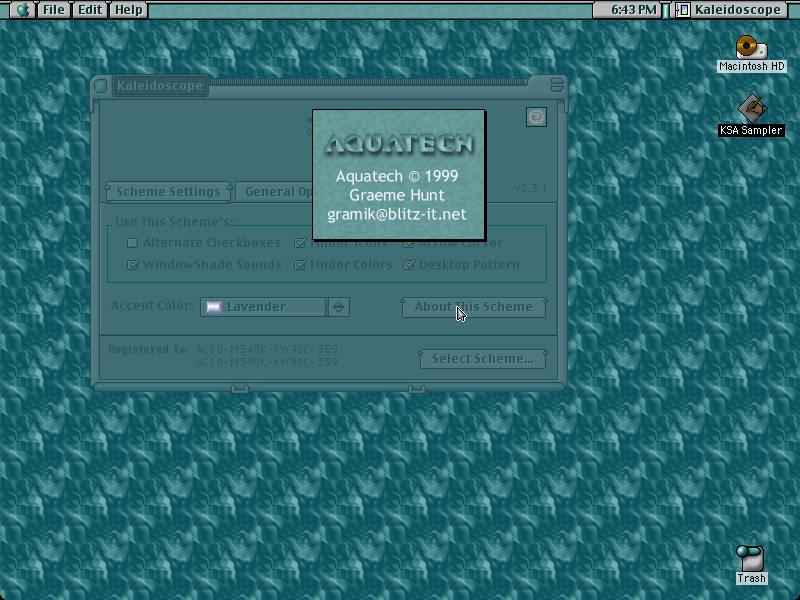The height and width of the screenshot is (600, 800).
Task: Click the Accent Color popup arrows
Action: point(338,307)
